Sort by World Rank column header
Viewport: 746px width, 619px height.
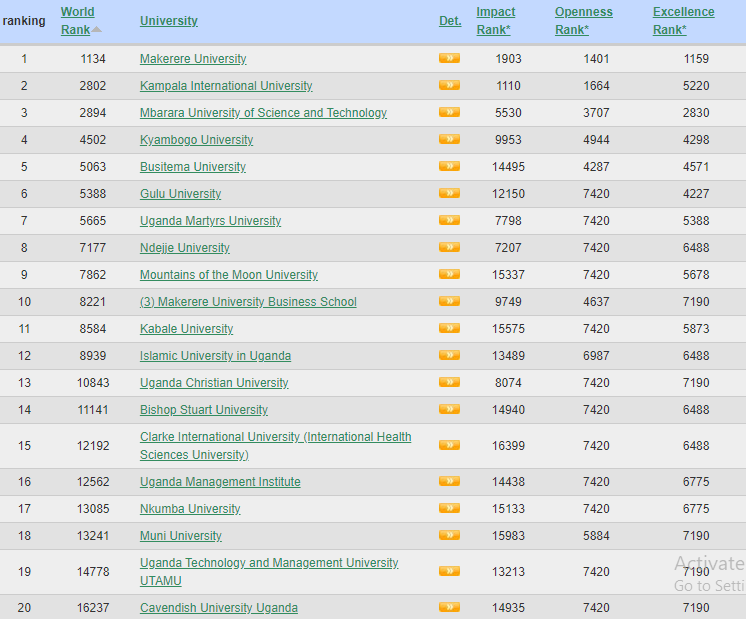tap(77, 20)
